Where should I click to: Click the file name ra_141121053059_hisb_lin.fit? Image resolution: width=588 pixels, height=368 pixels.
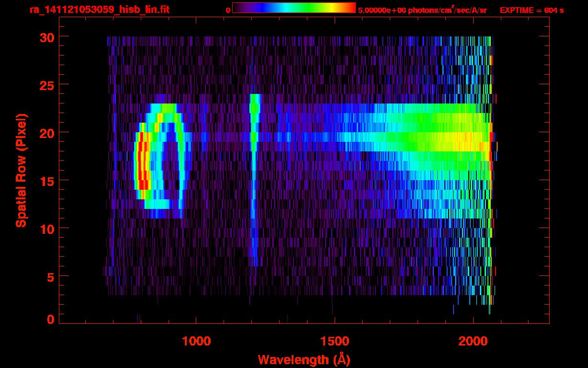pyautogui.click(x=99, y=10)
